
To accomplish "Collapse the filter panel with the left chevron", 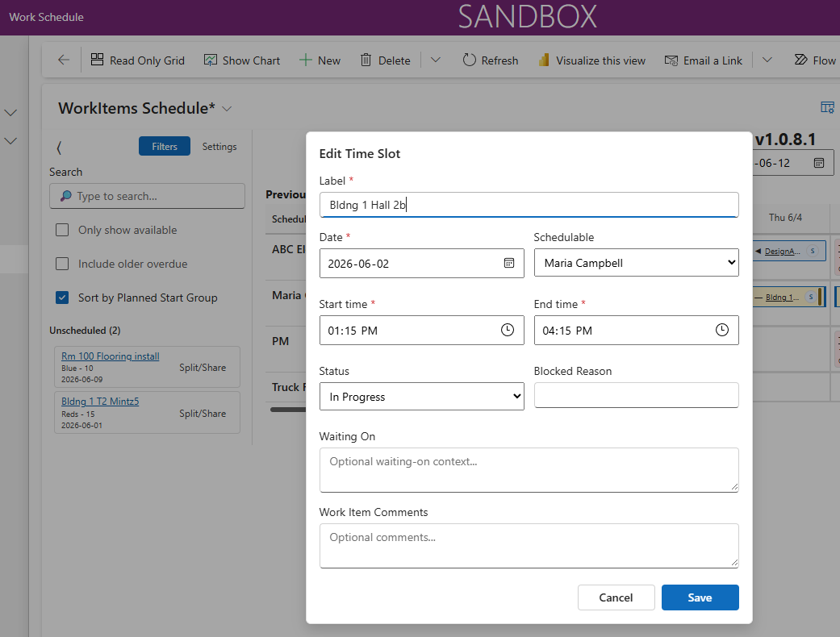I will coord(59,148).
